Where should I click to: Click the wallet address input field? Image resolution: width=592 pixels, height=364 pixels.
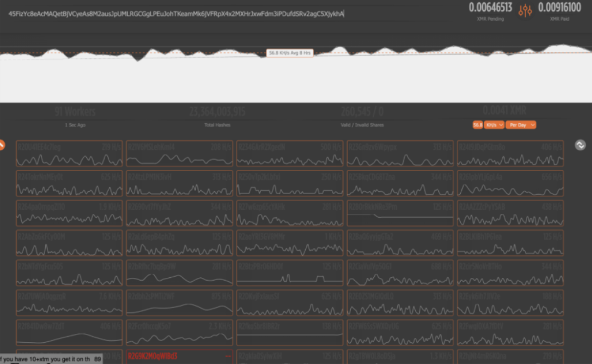point(231,14)
